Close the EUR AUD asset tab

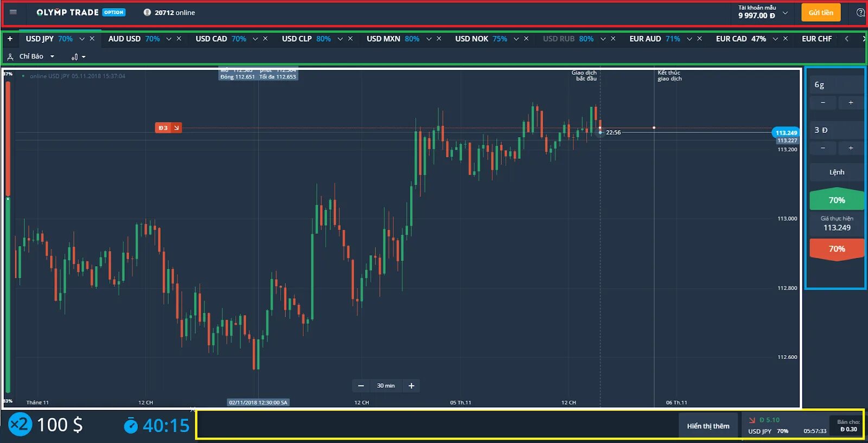[699, 38]
